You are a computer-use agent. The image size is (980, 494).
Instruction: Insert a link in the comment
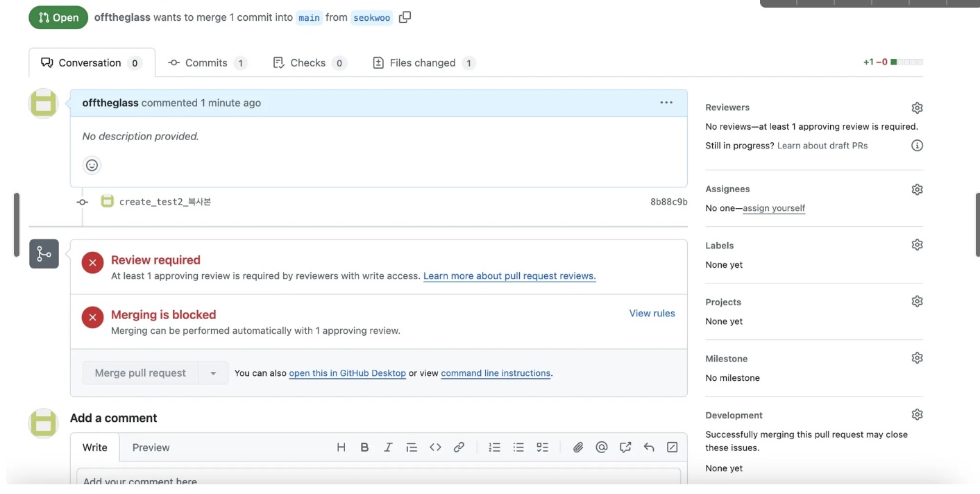pos(459,448)
